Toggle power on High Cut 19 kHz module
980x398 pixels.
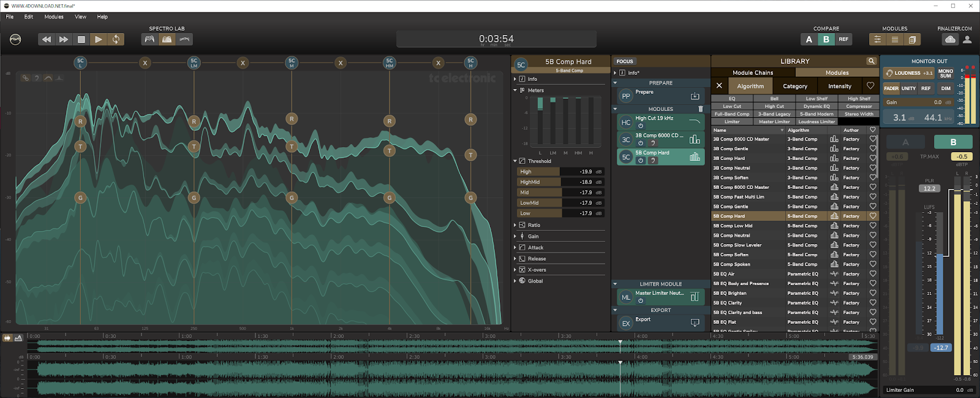pos(641,126)
